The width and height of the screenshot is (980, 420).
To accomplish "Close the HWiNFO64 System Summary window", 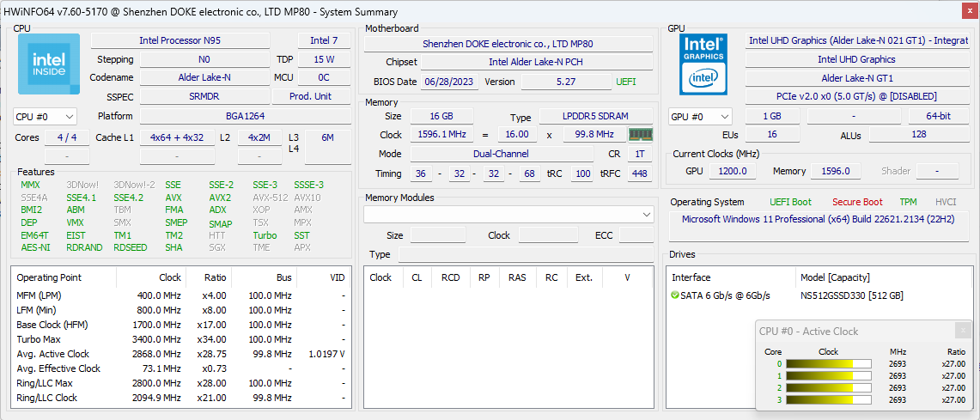I will click(x=969, y=12).
